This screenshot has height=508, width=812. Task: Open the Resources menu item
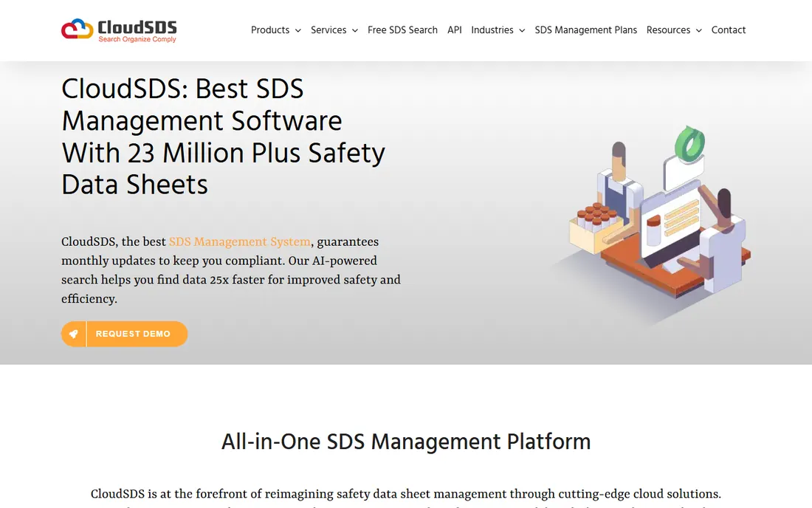click(x=668, y=30)
